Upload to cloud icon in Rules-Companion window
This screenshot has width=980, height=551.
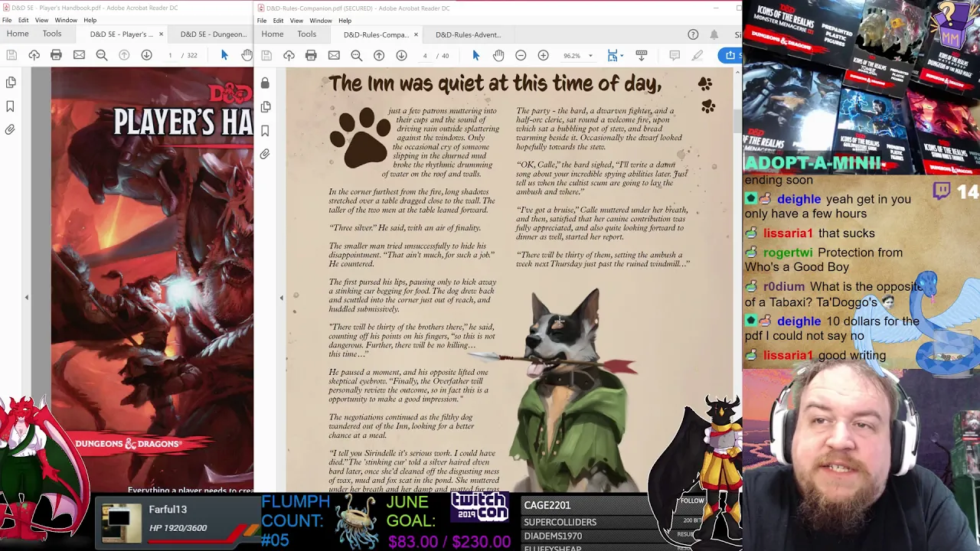[289, 55]
